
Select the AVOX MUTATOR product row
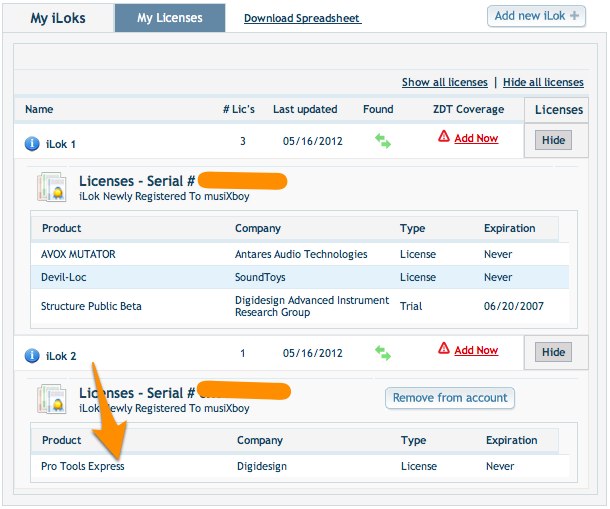[300, 254]
